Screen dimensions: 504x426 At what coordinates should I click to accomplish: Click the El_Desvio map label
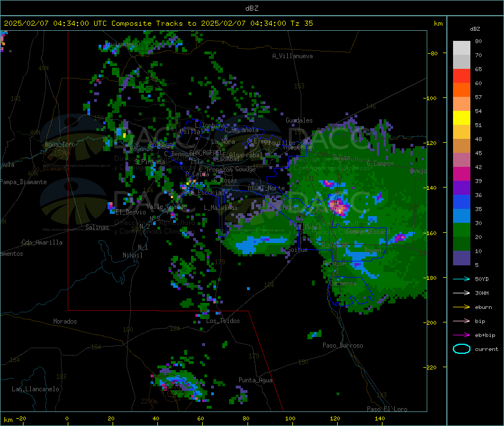point(130,212)
